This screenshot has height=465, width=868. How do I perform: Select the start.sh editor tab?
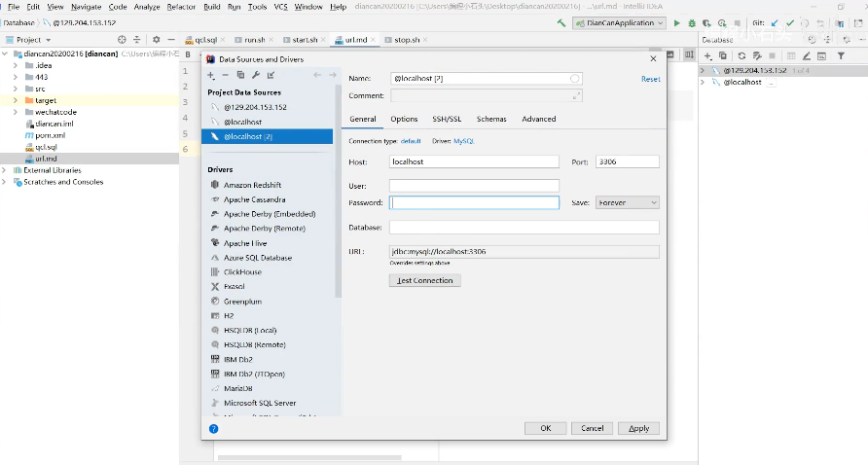305,40
